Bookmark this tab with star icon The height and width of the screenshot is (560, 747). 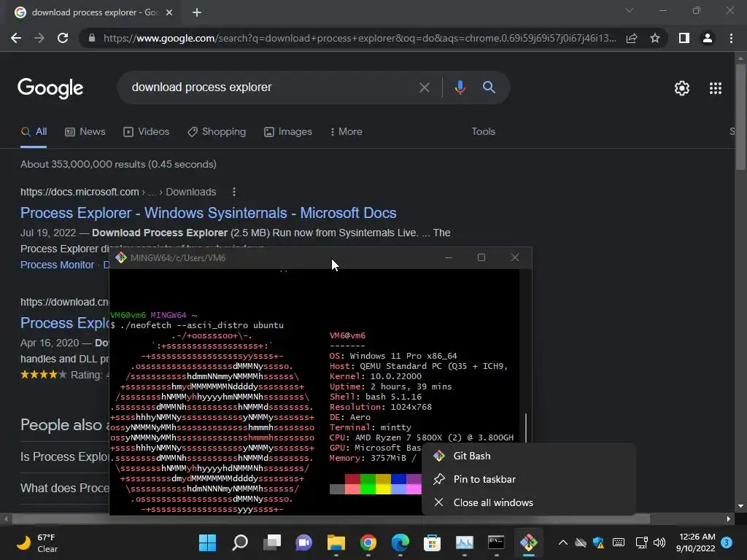click(655, 38)
